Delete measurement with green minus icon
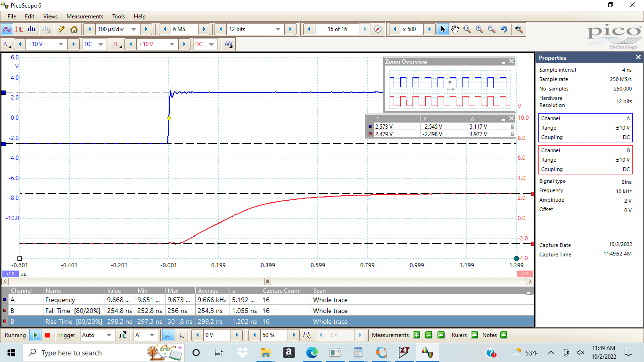This screenshot has height=362, width=644. 429,335
